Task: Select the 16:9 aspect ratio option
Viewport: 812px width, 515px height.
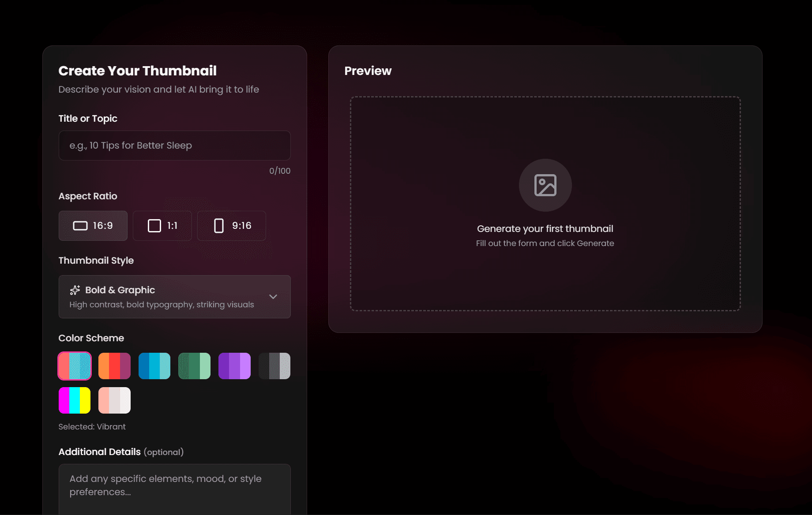Action: [93, 226]
